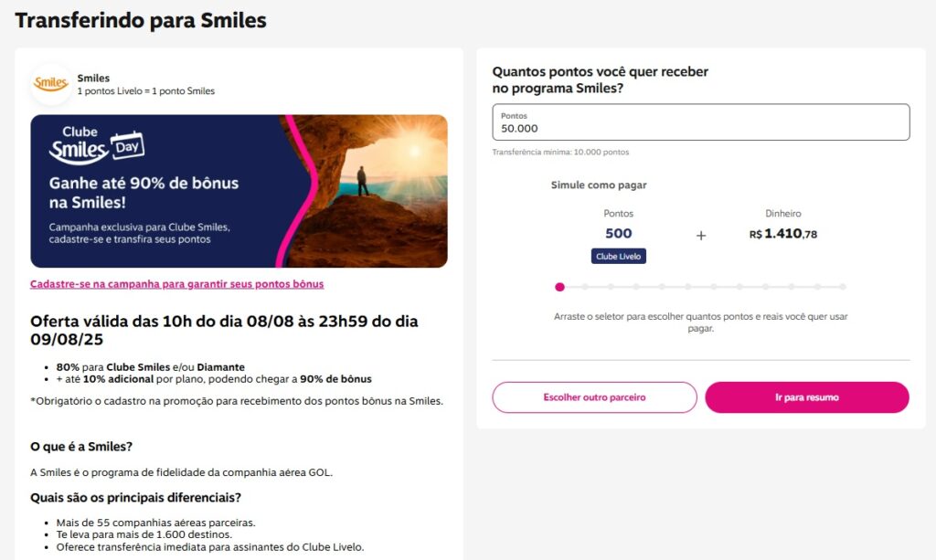The height and width of the screenshot is (560, 936).
Task: Click the 500 points value
Action: pos(619,233)
